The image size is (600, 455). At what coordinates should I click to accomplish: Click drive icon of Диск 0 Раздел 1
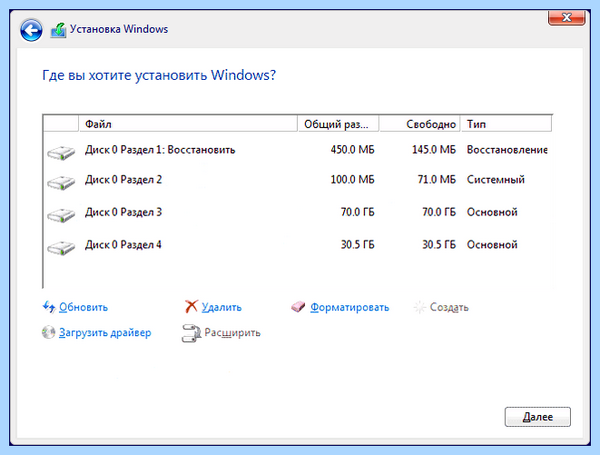click(61, 153)
